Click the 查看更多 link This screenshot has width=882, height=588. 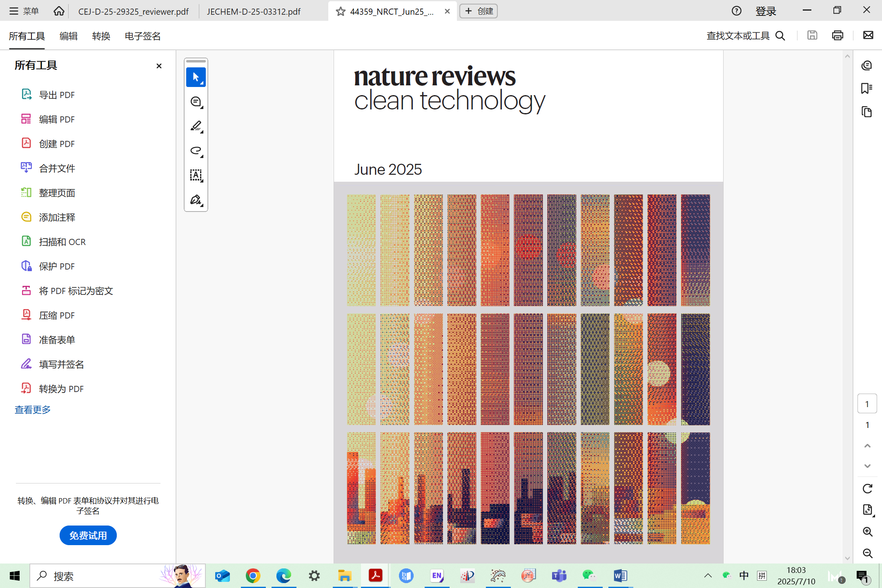pyautogui.click(x=33, y=410)
